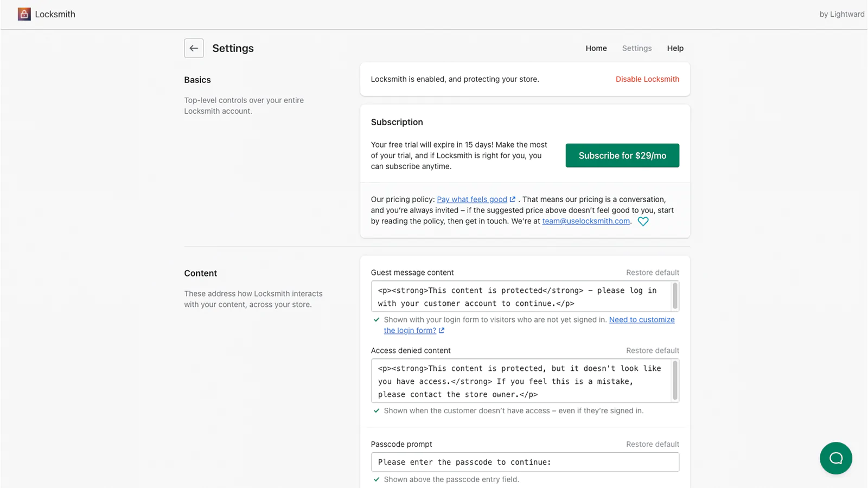Screen dimensions: 868x488
Task: Click the Access denied content scrollbar
Action: click(675, 381)
